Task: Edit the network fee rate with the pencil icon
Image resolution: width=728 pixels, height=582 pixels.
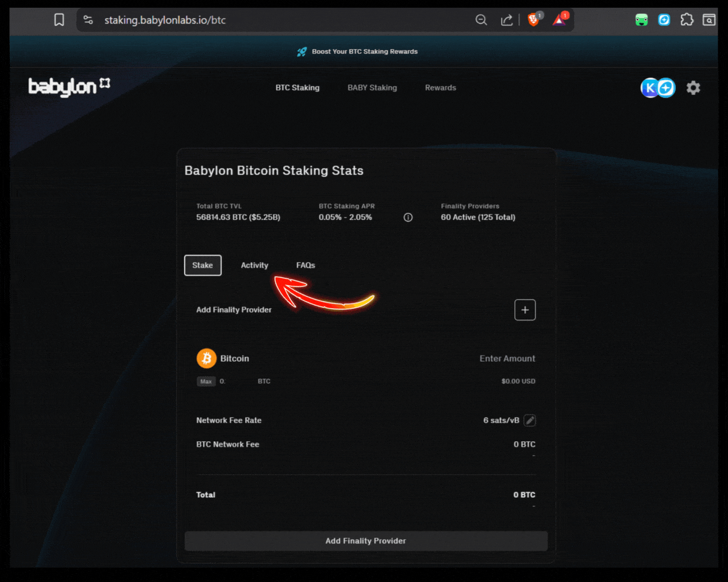Action: tap(530, 420)
